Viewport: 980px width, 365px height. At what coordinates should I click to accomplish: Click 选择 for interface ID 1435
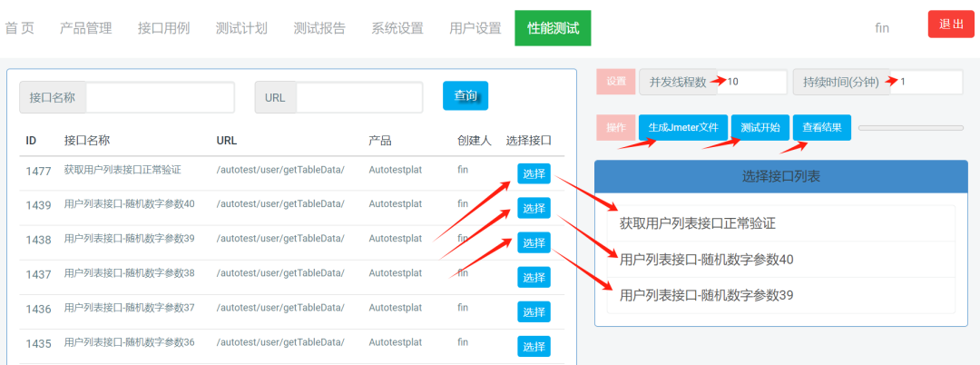click(534, 347)
